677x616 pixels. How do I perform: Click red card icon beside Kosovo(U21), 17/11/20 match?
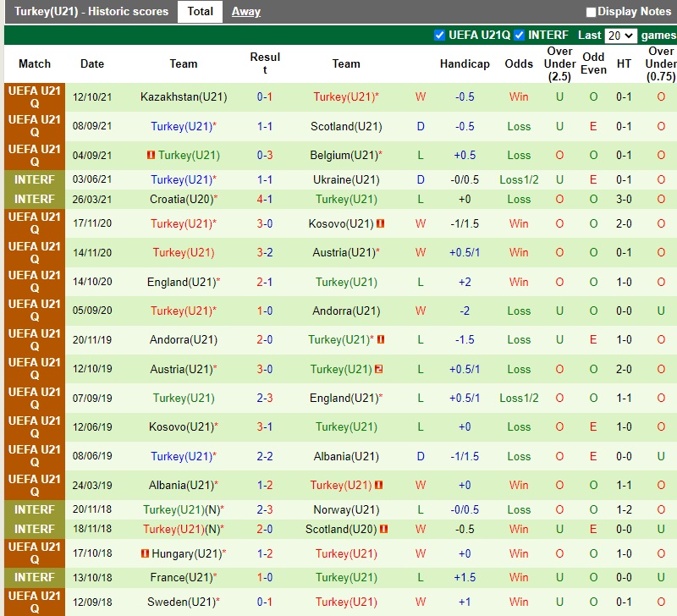tap(381, 223)
